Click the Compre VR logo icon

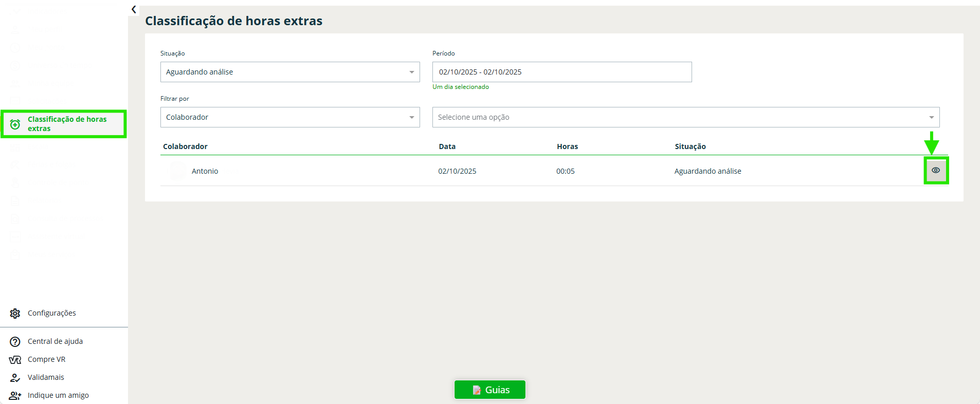(x=15, y=360)
